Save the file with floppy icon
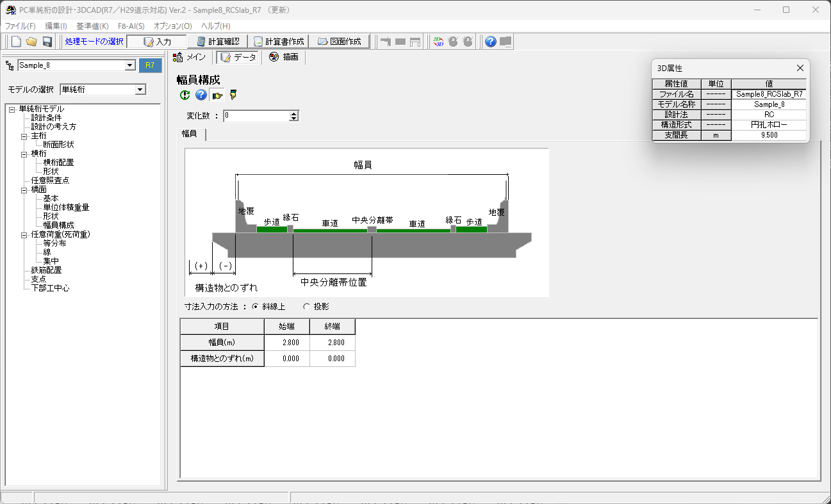This screenshot has height=504, width=831. click(x=47, y=42)
